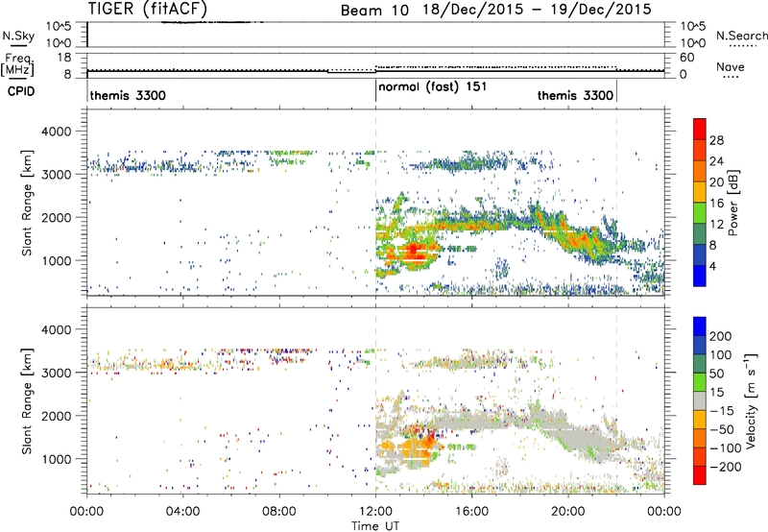The width and height of the screenshot is (768, 532).
Task: Click the normal (fast) 151 CPID label
Action: 433,86
